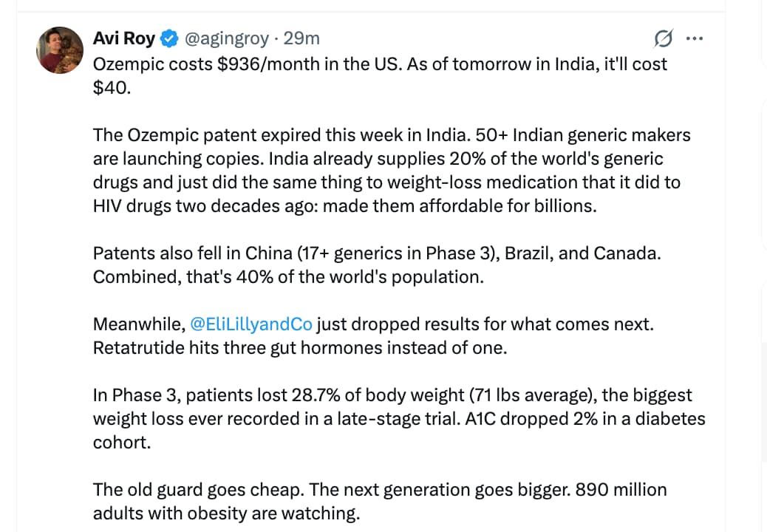This screenshot has width=767, height=532.
Task: Open Avi Roy's profile picture
Action: tap(60, 50)
